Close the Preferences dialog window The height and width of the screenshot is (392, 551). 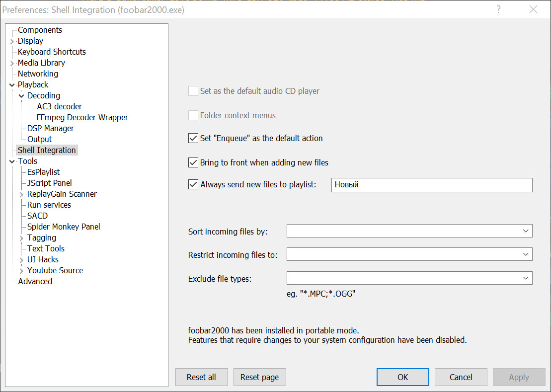point(533,9)
